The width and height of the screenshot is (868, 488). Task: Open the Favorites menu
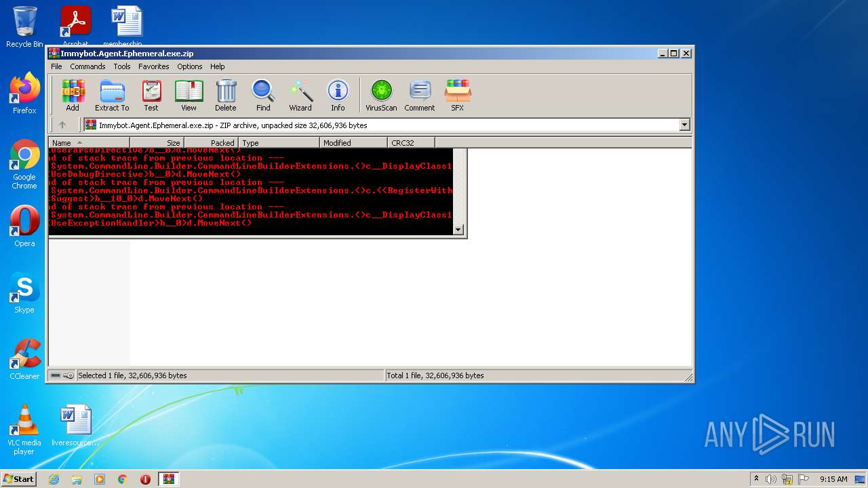(154, 66)
